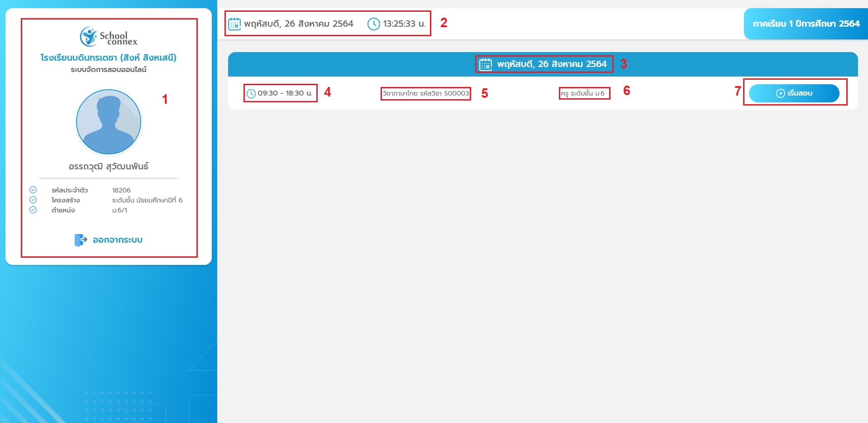This screenshot has height=423, width=868.
Task: Click the calendar icon in blue exam header
Action: [x=486, y=64]
